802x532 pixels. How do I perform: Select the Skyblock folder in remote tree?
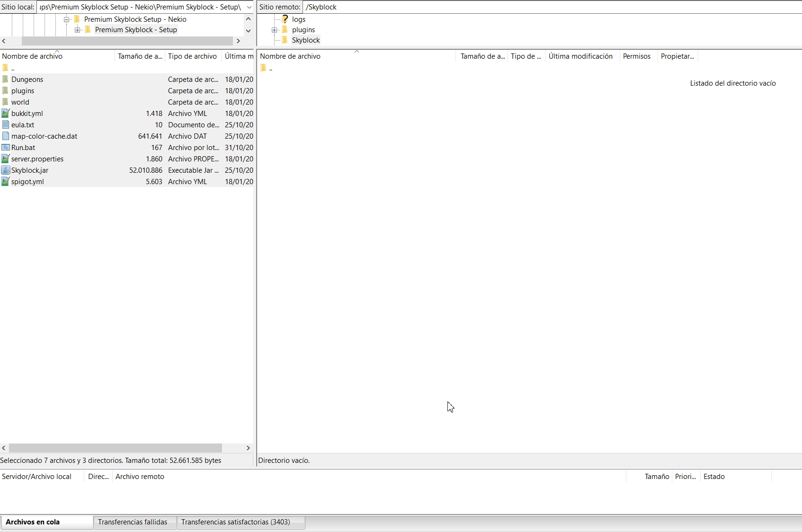(x=306, y=40)
